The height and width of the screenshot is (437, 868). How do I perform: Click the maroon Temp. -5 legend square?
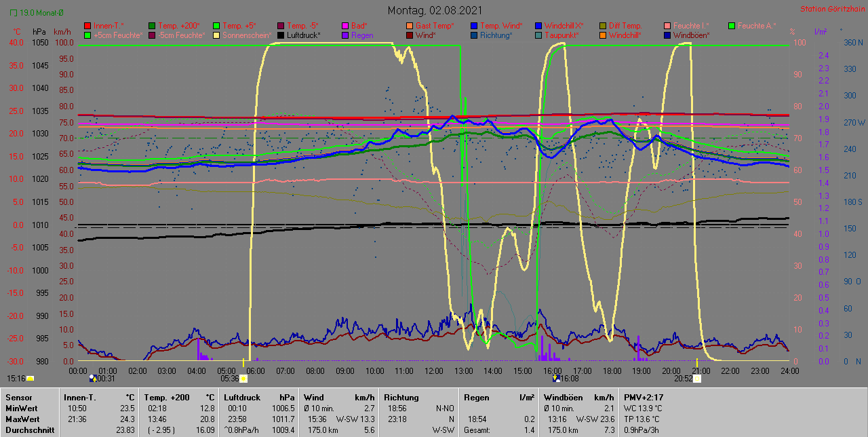tap(280, 26)
